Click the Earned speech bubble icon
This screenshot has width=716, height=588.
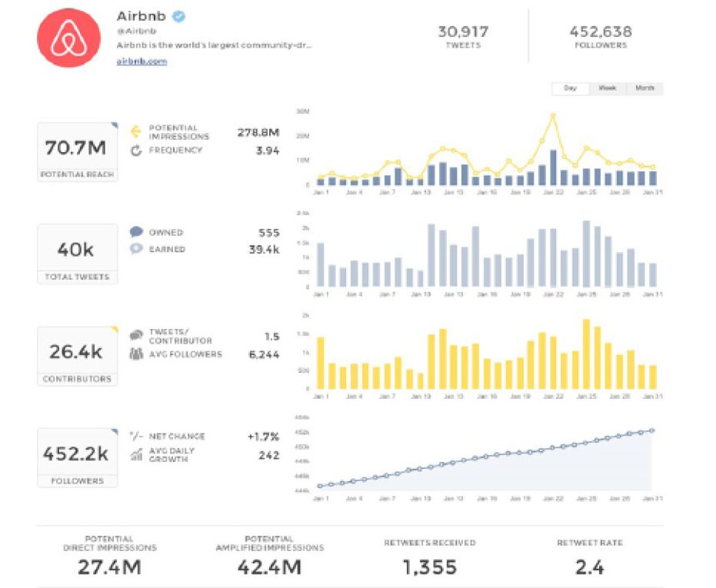[136, 249]
